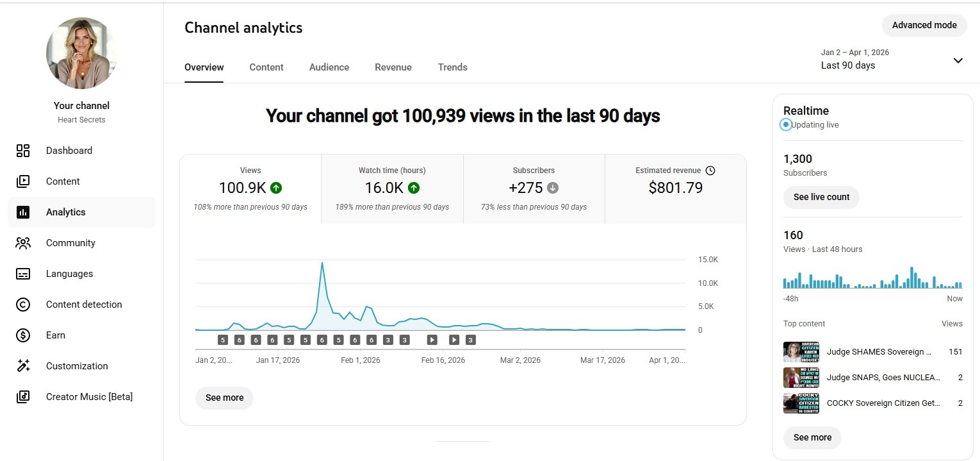Click the first video play marker on timeline

[x=432, y=340]
